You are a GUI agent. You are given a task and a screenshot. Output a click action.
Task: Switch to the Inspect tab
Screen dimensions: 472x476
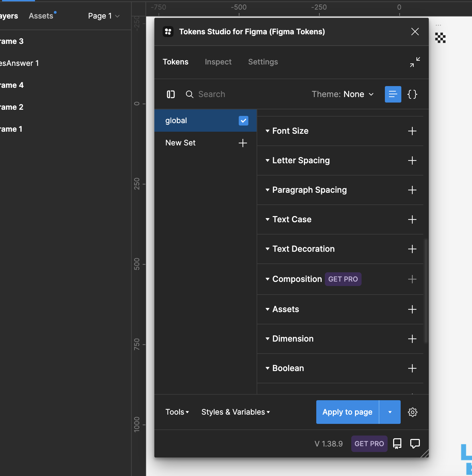point(218,62)
